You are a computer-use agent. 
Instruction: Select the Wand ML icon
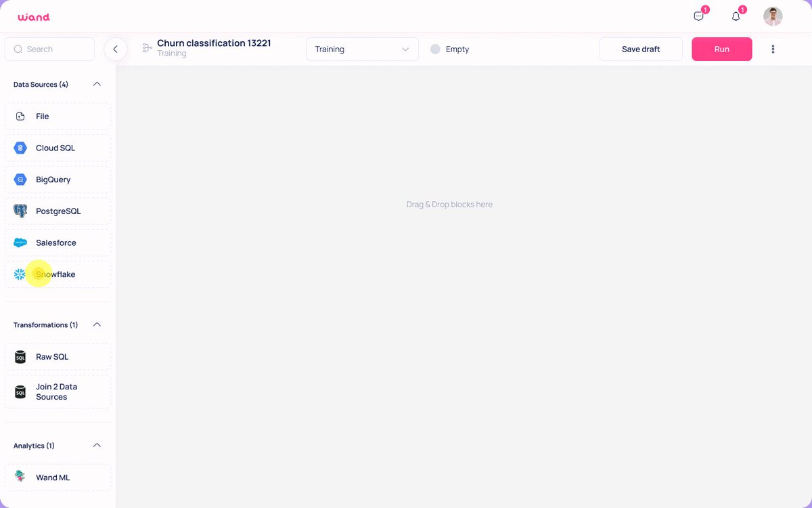20,477
